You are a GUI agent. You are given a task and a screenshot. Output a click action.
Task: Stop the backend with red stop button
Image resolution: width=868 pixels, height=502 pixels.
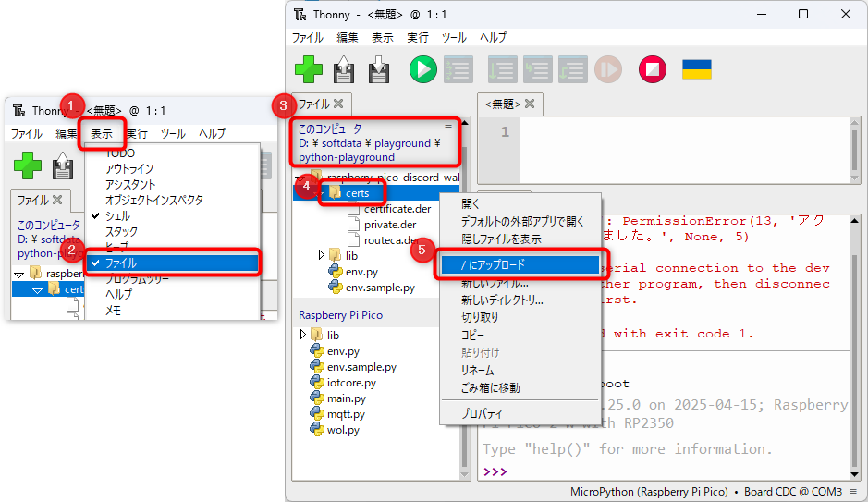pos(652,69)
